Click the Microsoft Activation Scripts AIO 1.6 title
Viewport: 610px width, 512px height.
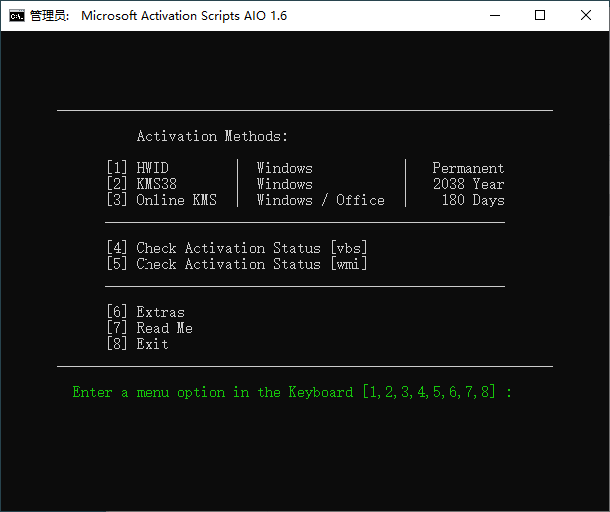click(183, 15)
